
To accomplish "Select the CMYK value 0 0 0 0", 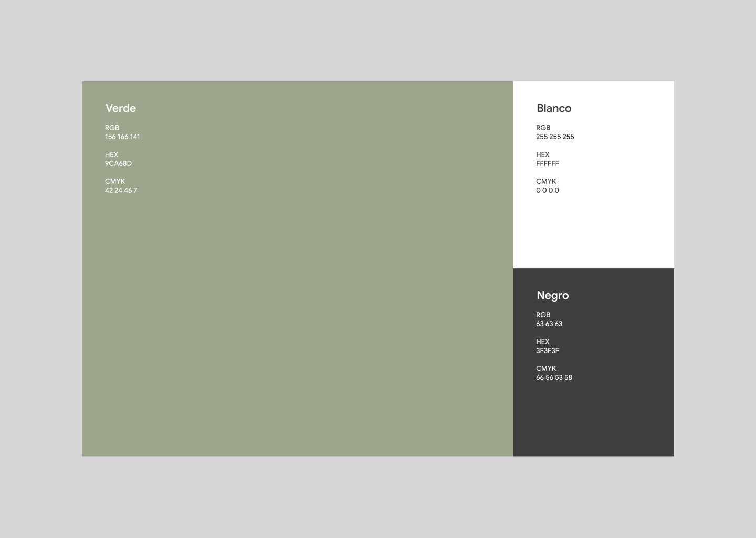I will click(x=548, y=190).
